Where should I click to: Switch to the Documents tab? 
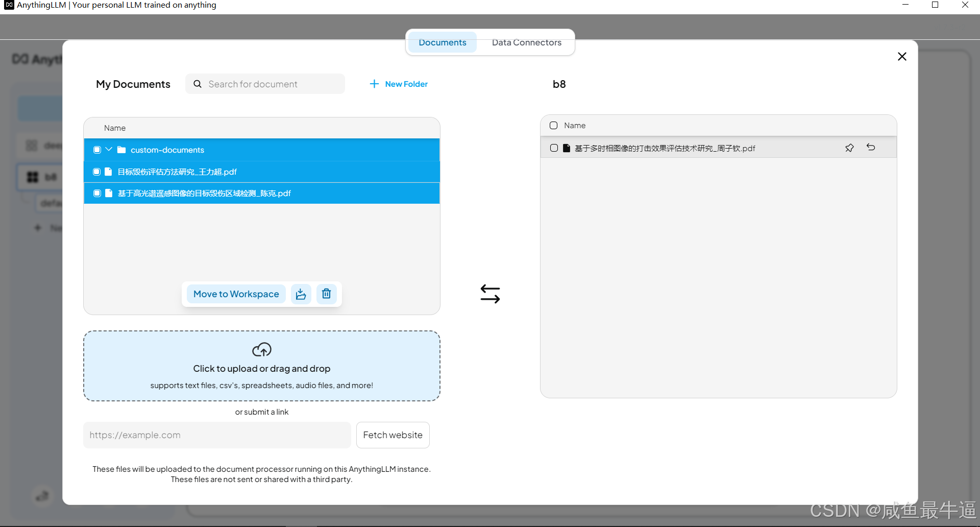[442, 42]
